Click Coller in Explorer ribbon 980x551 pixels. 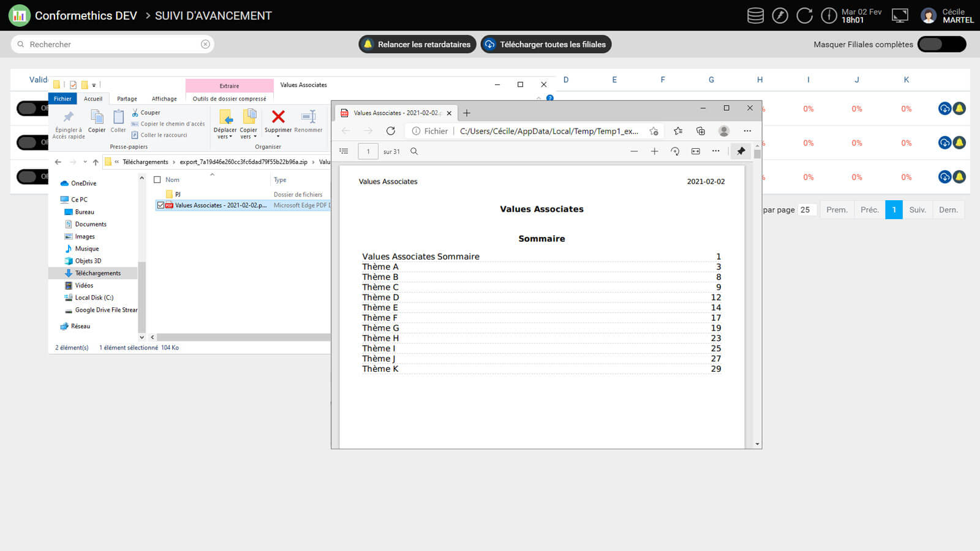(x=118, y=121)
